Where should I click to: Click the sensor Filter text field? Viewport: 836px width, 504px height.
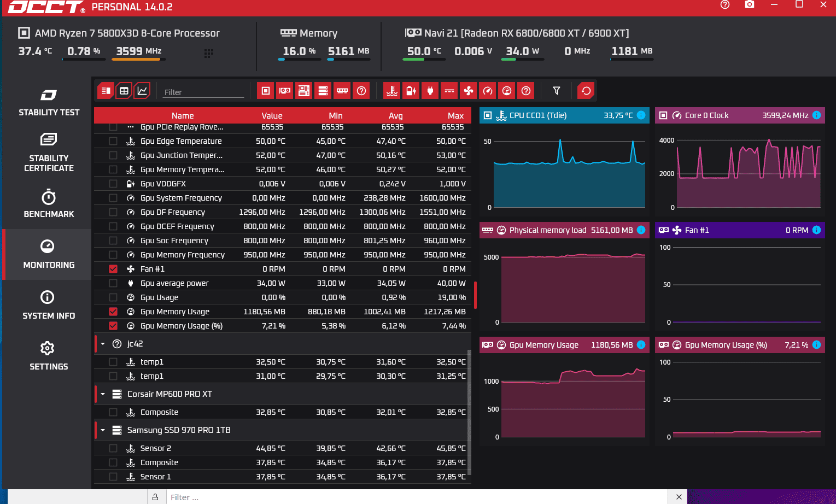(203, 92)
